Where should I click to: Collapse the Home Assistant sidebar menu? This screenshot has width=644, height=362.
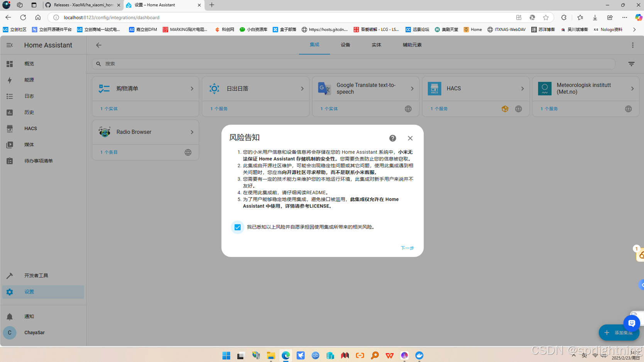(10, 45)
